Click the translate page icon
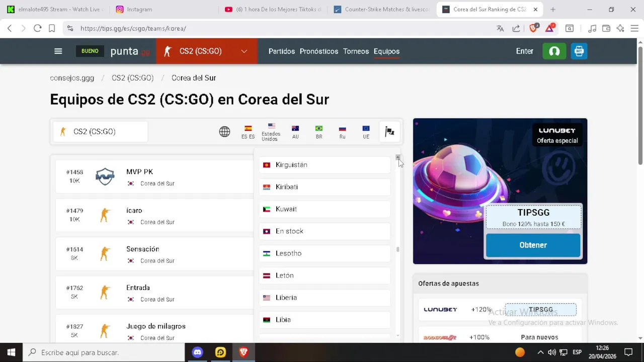 click(500, 29)
